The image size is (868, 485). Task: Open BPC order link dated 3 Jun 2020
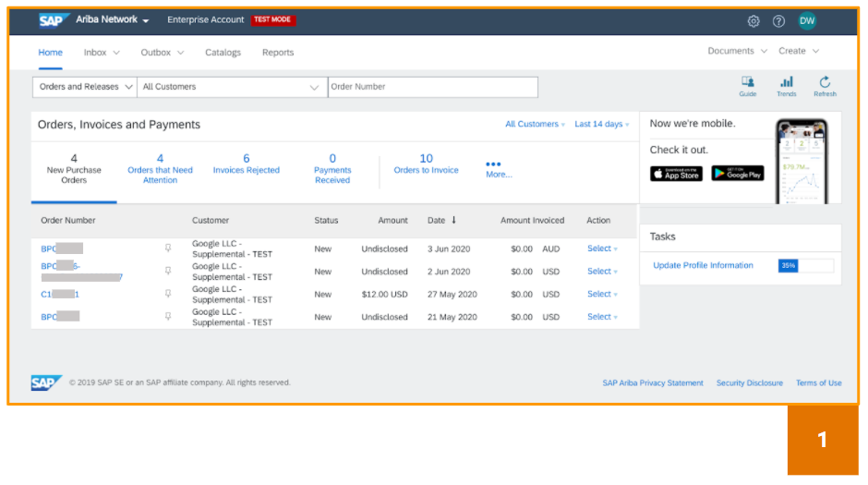(62, 249)
